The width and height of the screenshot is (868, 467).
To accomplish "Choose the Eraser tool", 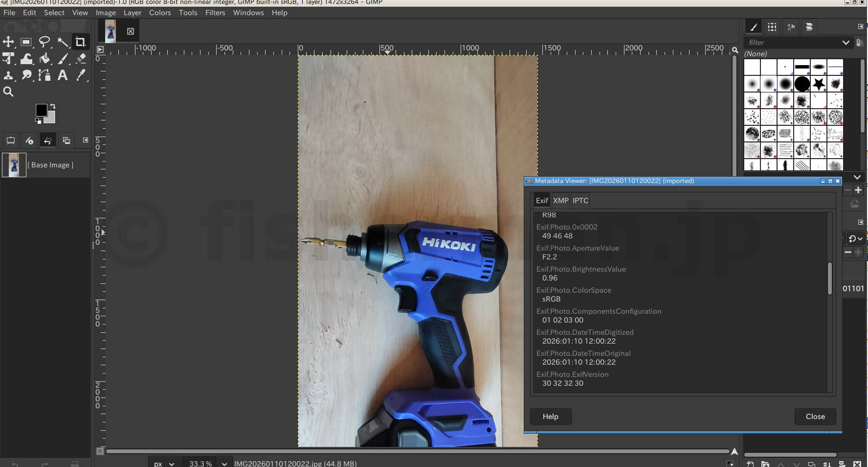I will 81,59.
